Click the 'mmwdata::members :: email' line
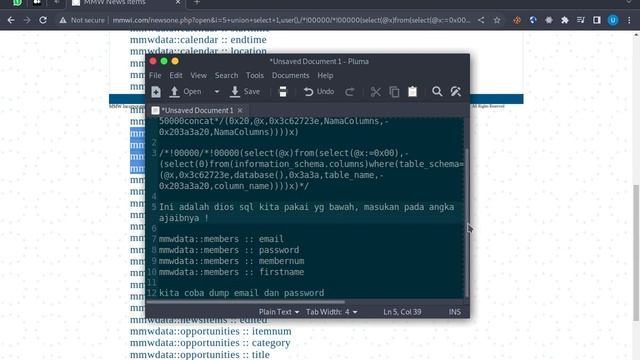Screen dimensions: 640x360 pos(221,239)
